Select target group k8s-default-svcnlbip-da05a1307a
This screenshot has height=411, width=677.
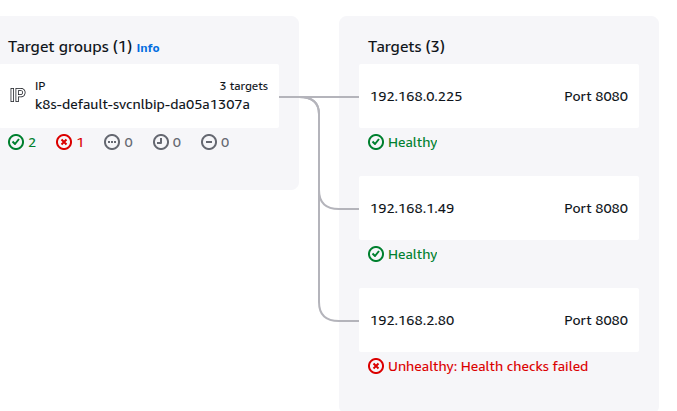[139, 96]
